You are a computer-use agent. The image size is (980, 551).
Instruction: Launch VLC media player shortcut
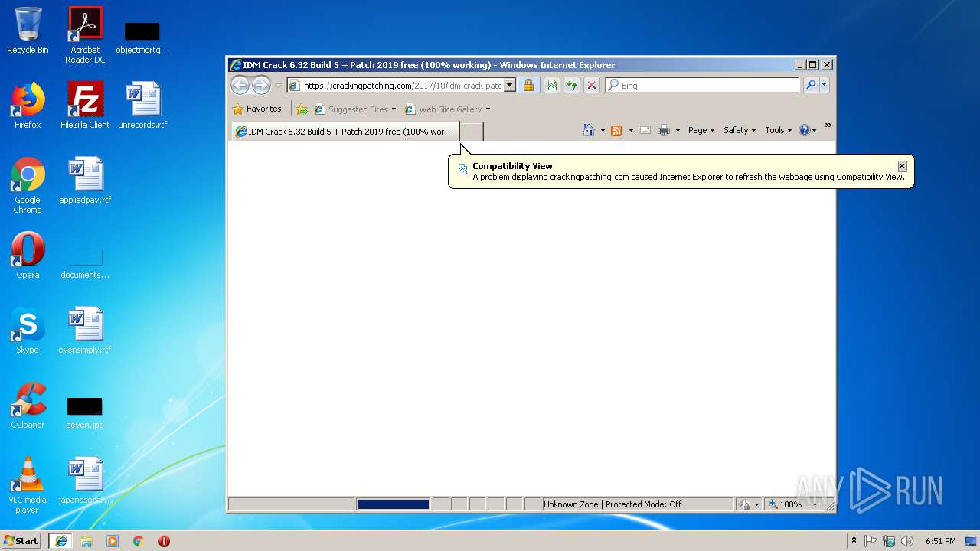28,485
